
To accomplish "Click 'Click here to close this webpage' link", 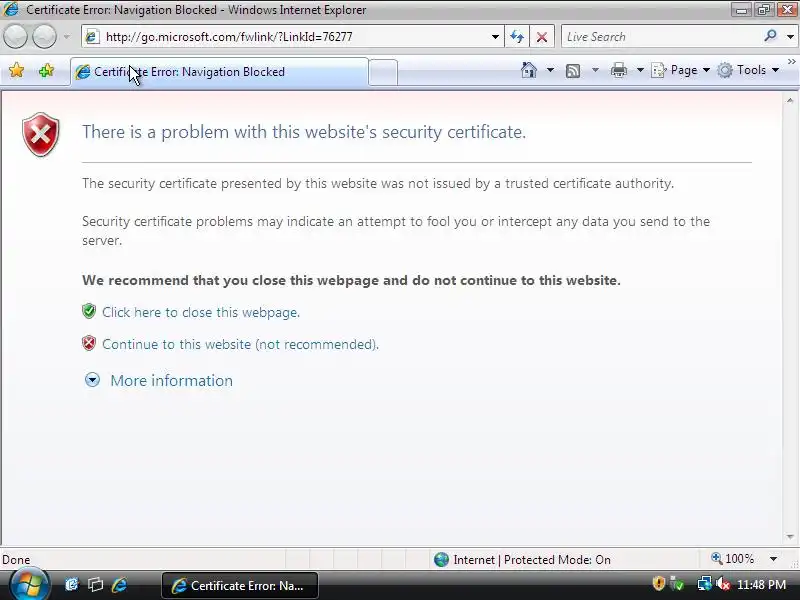I will tap(201, 312).
